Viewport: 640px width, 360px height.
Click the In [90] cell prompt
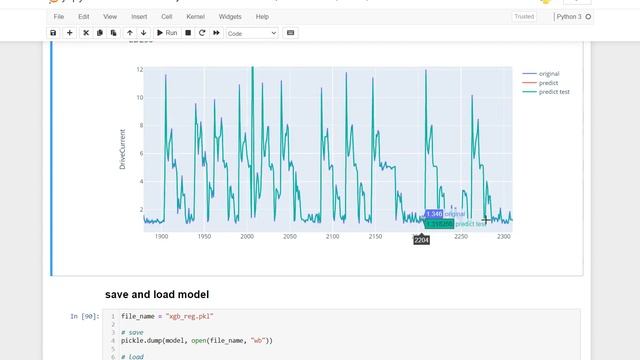[85, 316]
